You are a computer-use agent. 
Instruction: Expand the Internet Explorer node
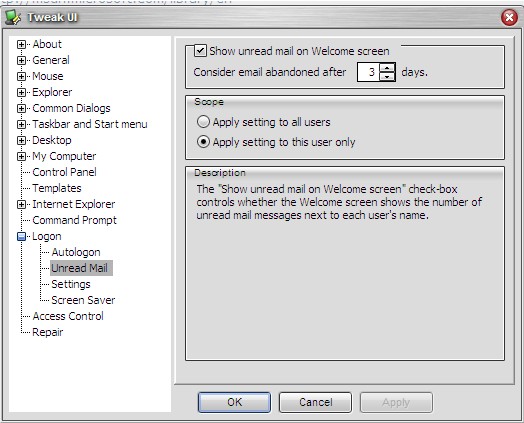(x=21, y=204)
